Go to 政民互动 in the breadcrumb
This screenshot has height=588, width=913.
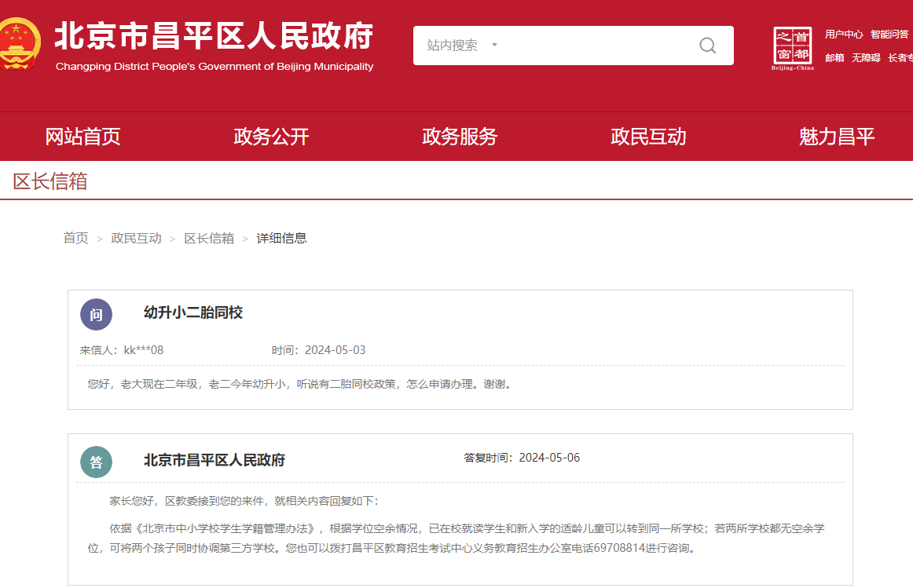136,238
